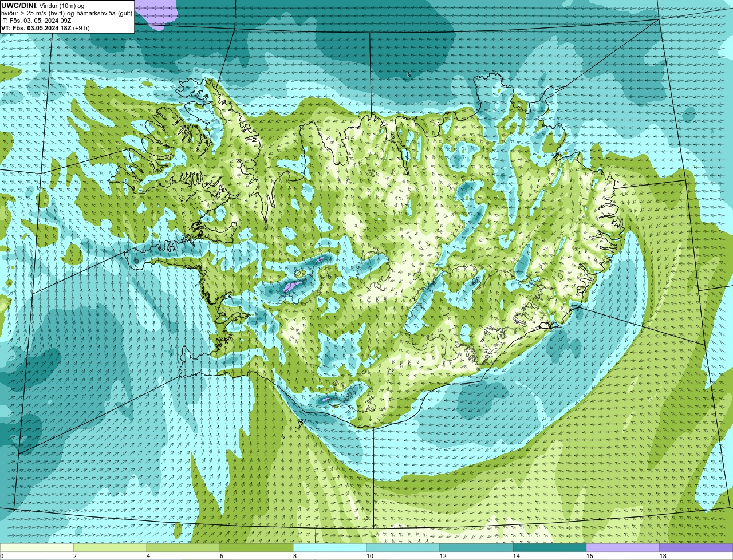
Task: Click the "UWC/DINI: Vindur (10m) og" title line
Action: pyautogui.click(x=43, y=6)
